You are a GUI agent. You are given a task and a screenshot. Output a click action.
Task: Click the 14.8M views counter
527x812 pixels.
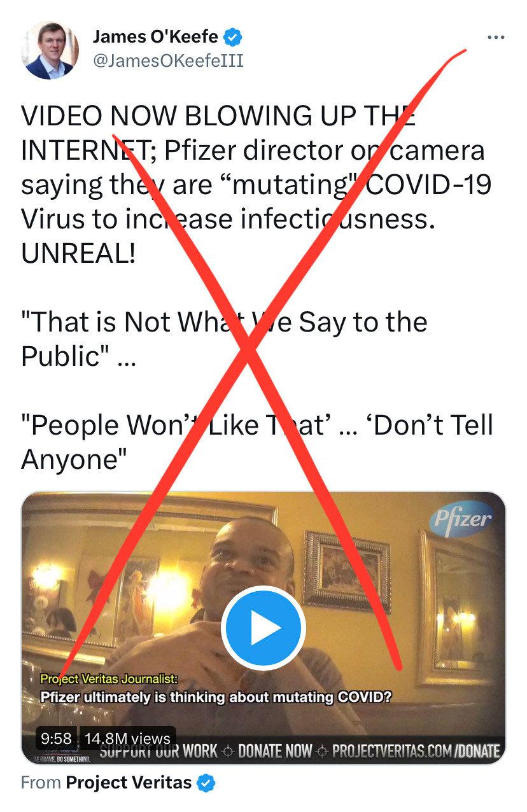pos(127,739)
